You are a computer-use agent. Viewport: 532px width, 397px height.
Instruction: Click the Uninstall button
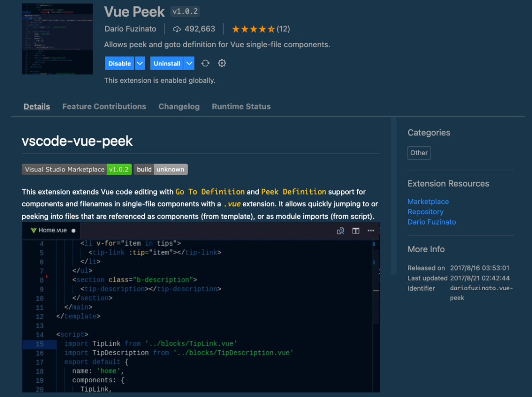(167, 64)
